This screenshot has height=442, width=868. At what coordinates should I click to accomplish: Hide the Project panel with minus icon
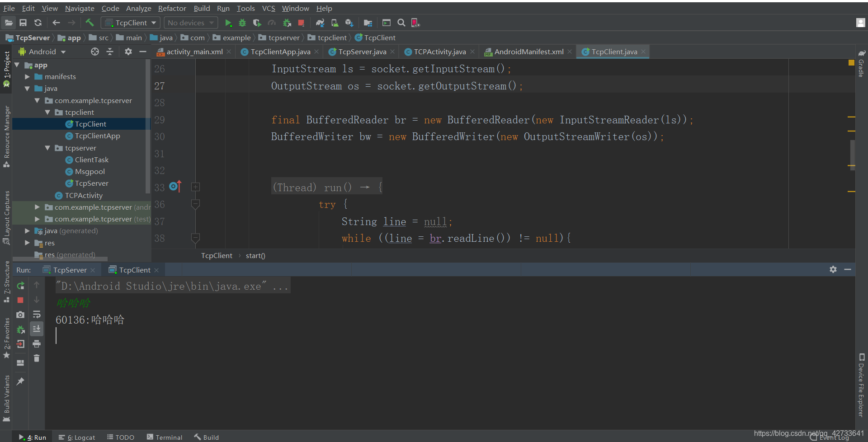[x=143, y=52]
